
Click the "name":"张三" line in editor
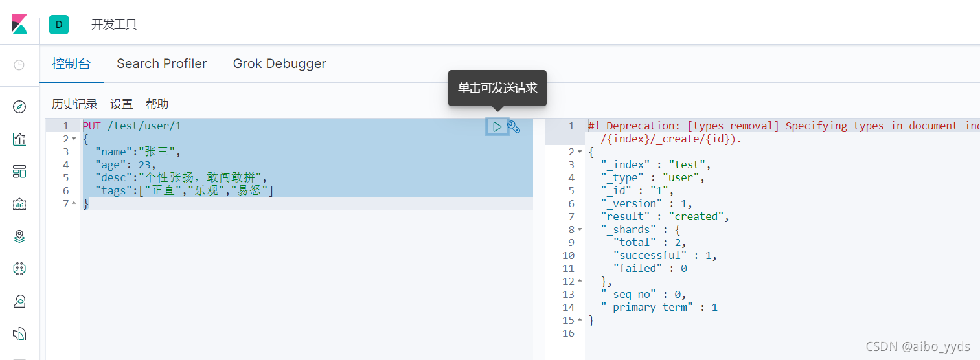138,152
